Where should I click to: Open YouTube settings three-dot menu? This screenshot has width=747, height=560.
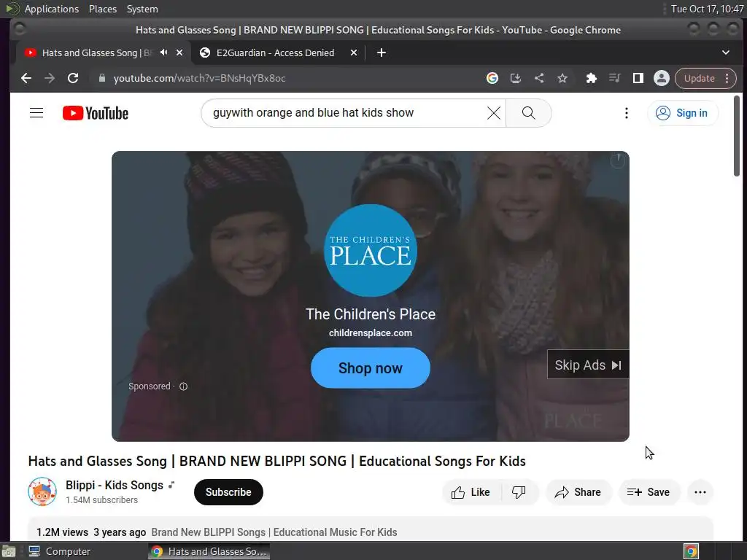tap(627, 113)
